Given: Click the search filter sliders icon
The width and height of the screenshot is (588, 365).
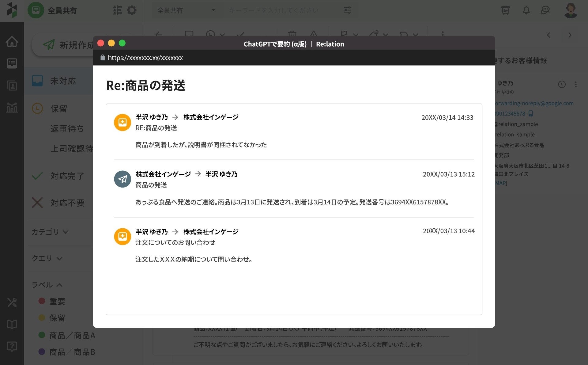Looking at the screenshot, I should [x=347, y=10].
